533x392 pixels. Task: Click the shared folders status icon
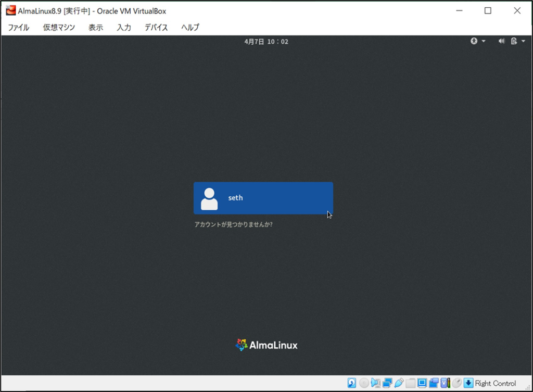[x=410, y=383]
